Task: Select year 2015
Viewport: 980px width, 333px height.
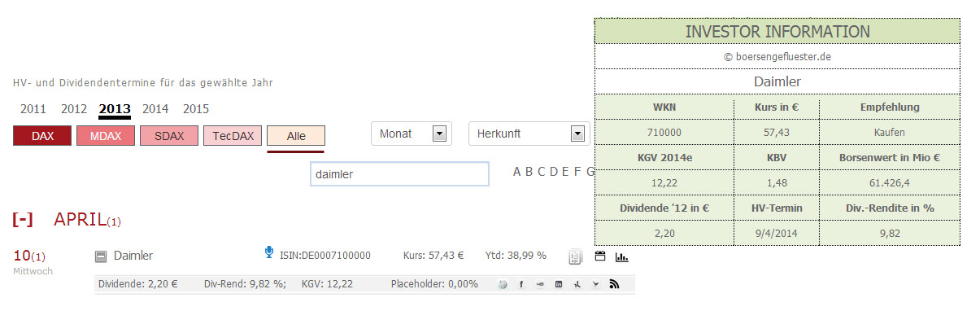Action: click(x=196, y=109)
